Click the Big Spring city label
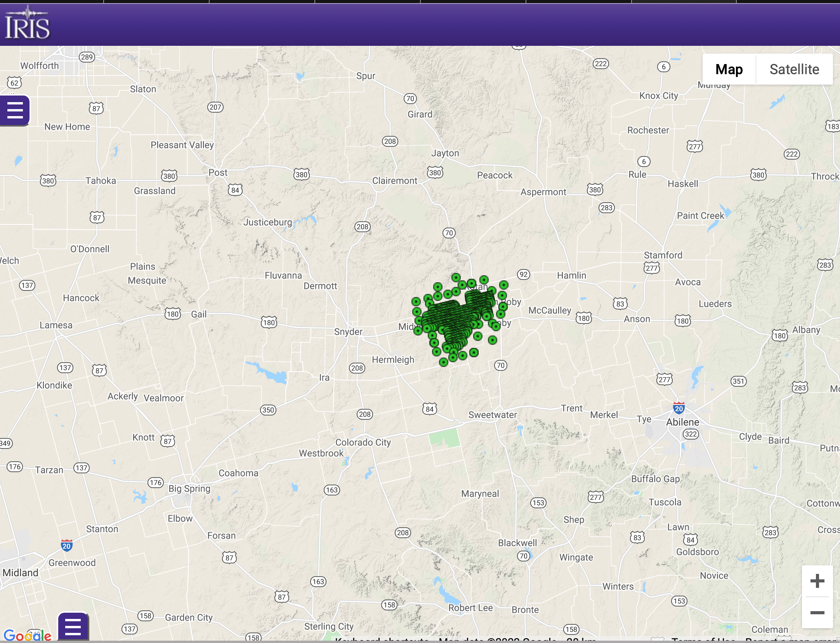 (x=189, y=488)
